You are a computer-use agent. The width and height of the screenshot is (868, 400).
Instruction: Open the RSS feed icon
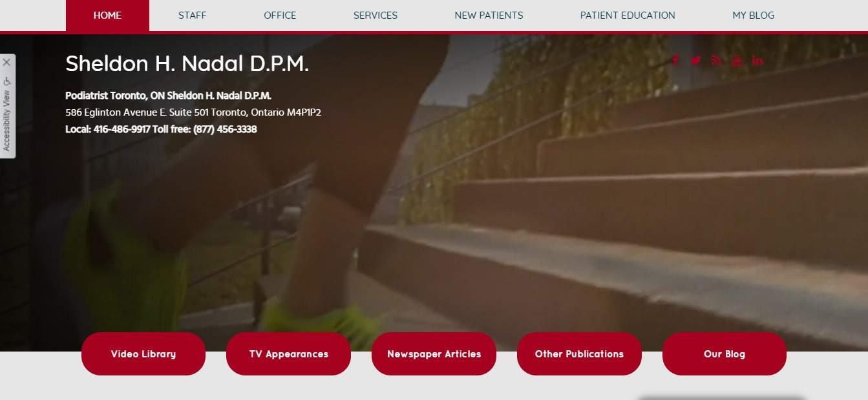tap(716, 61)
